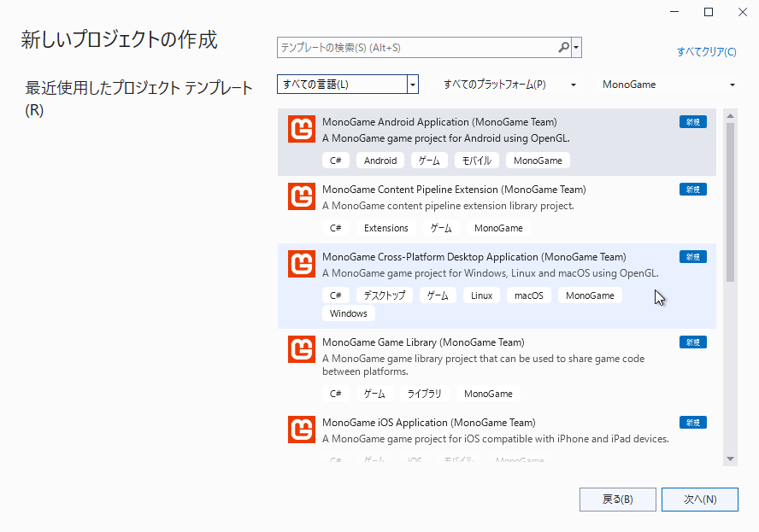Click the template list scroll down arrow
759x532 pixels.
731,459
